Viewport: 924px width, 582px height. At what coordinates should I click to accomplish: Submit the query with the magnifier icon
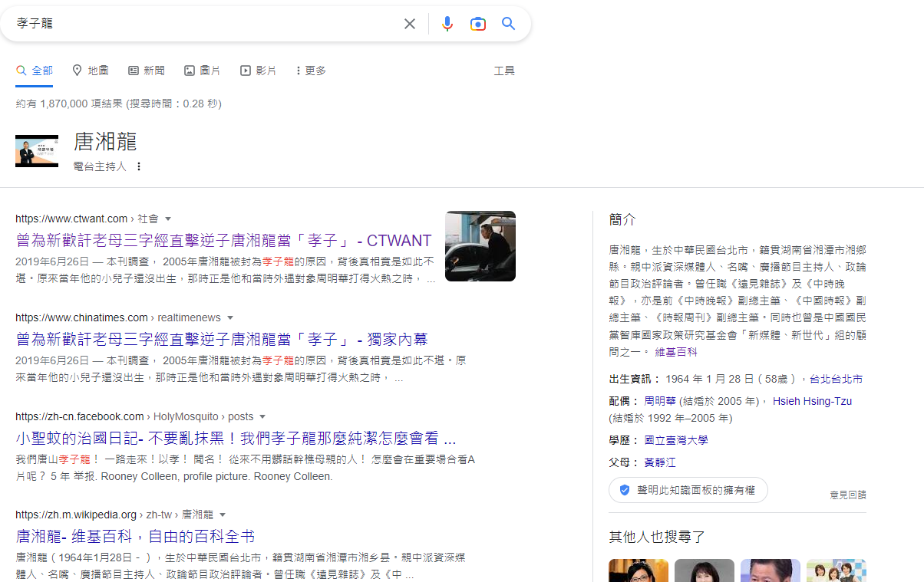508,24
